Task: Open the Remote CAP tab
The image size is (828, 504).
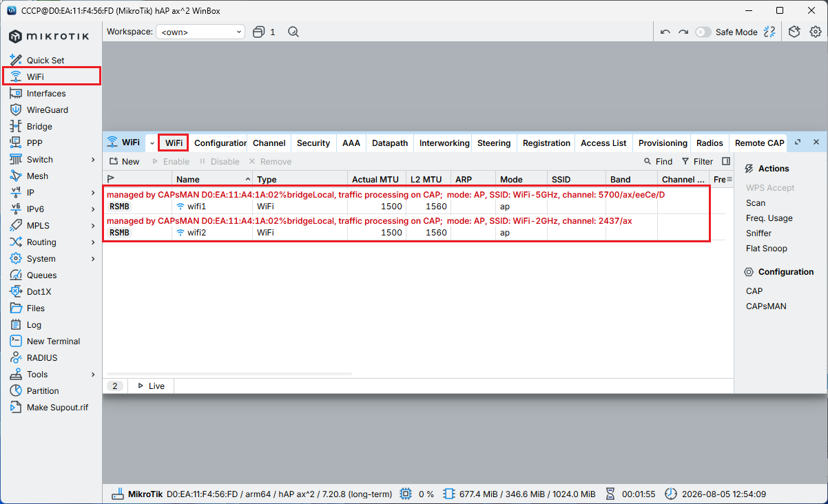Action: pos(759,143)
